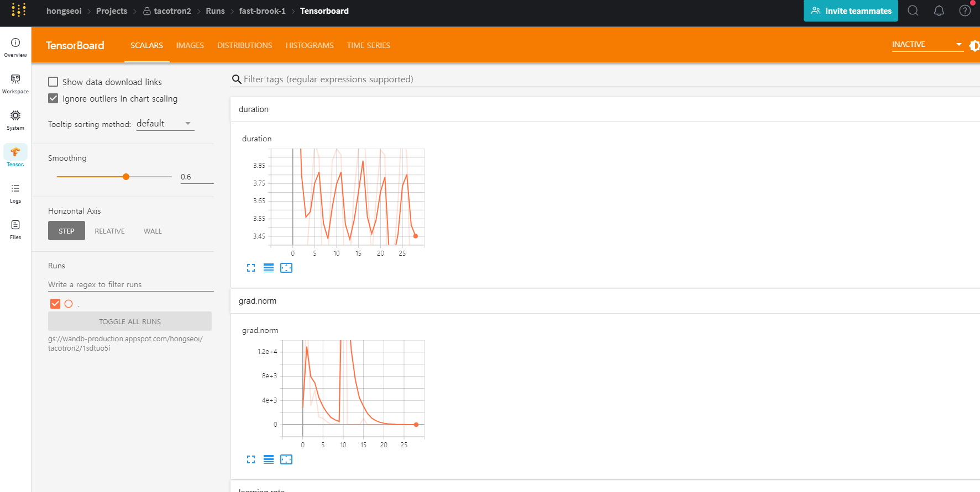Open the help question mark icon
Screen dimensions: 980x492
pos(965,10)
